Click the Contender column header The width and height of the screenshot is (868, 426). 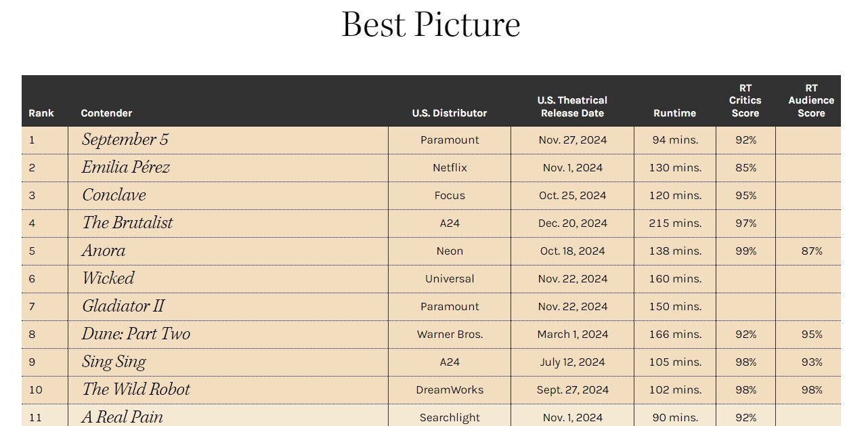(x=106, y=113)
